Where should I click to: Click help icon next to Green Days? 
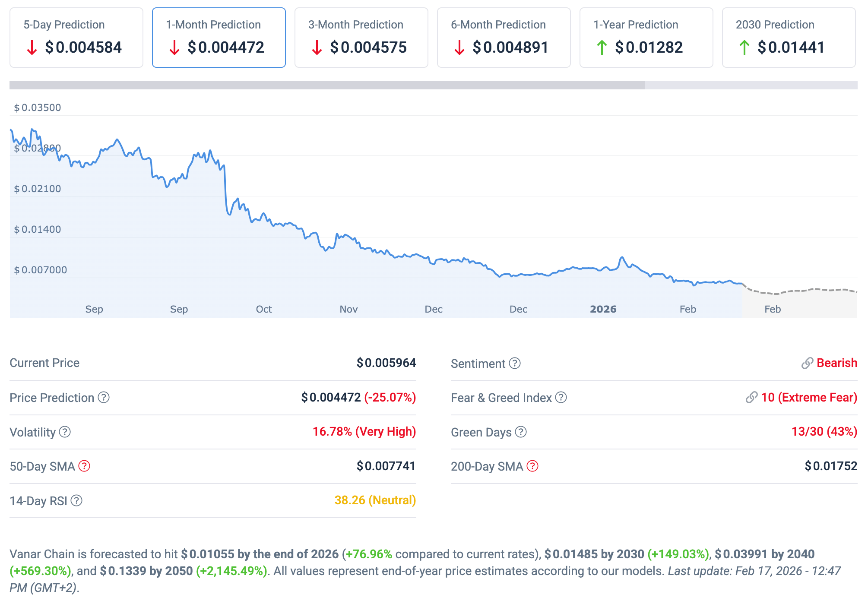pyautogui.click(x=521, y=432)
